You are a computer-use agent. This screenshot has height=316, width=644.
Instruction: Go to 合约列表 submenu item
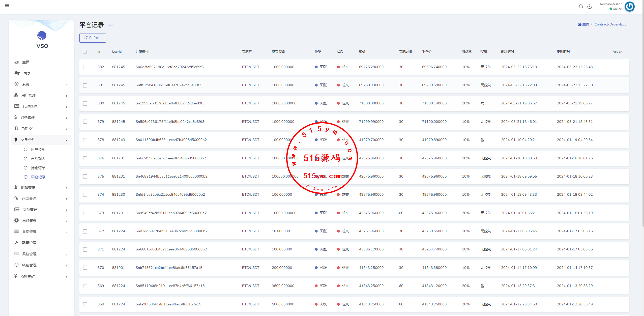point(38,159)
